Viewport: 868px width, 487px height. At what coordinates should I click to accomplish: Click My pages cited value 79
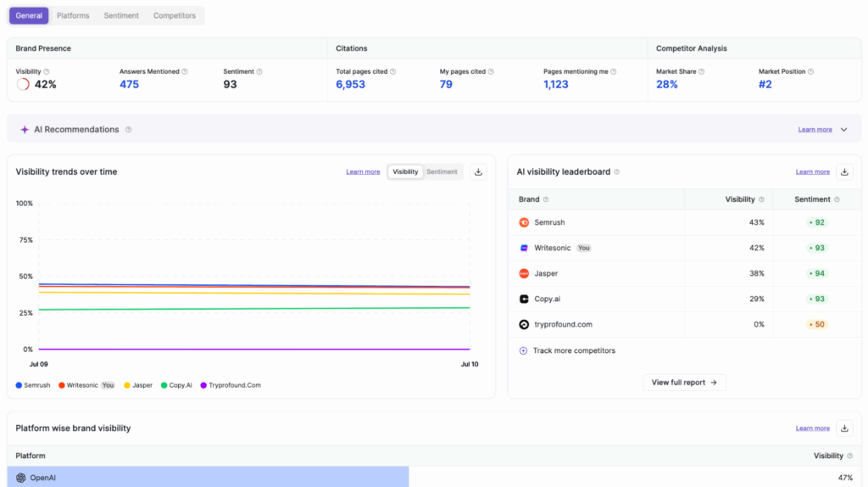(x=446, y=84)
